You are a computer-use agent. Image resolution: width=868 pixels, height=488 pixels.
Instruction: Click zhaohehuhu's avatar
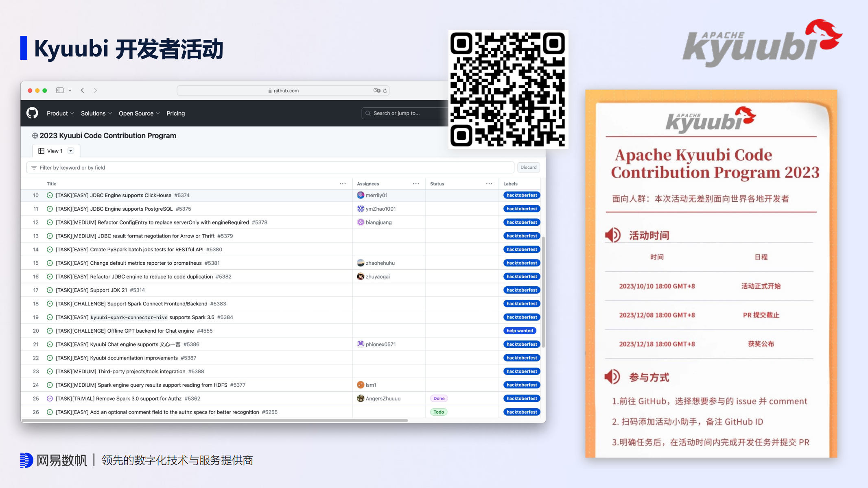click(361, 263)
